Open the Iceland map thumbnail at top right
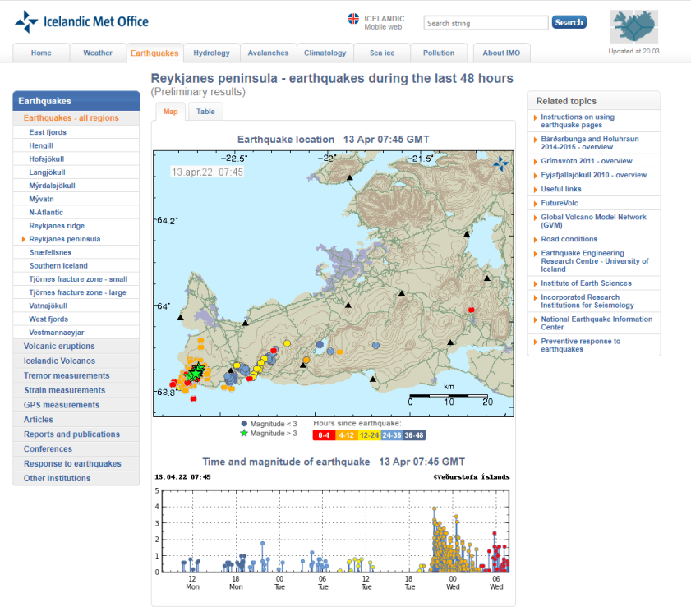The width and height of the screenshot is (691, 616). point(634,27)
